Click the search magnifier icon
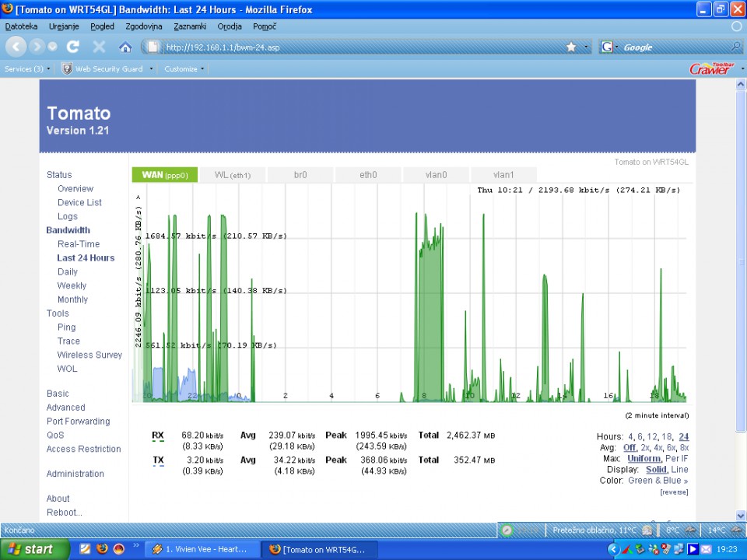This screenshot has width=747, height=560. pyautogui.click(x=736, y=47)
